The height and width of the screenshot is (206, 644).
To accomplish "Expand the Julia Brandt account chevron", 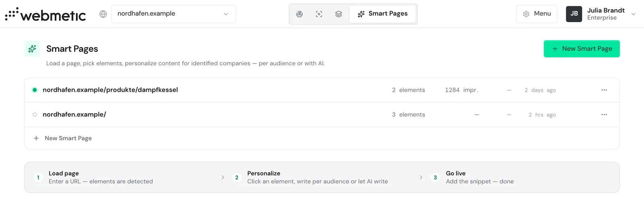I will point(633,14).
